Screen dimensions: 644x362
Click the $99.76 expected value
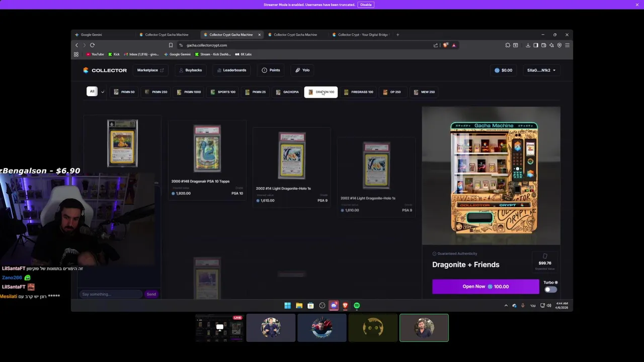(x=545, y=263)
